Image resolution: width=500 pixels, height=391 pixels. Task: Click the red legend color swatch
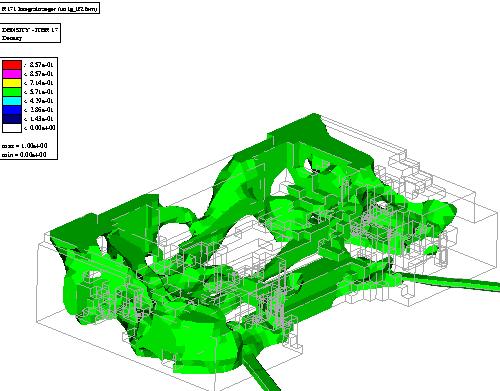click(x=12, y=65)
